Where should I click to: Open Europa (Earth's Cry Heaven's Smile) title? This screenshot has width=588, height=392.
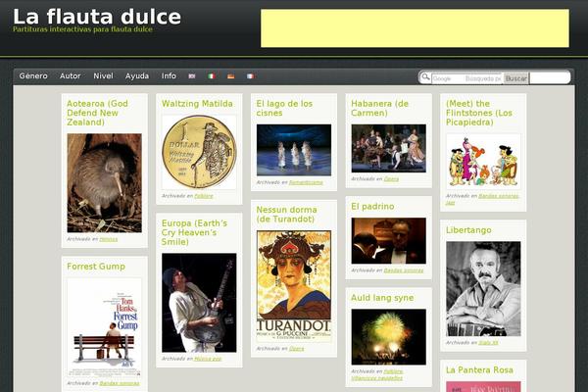coord(194,232)
